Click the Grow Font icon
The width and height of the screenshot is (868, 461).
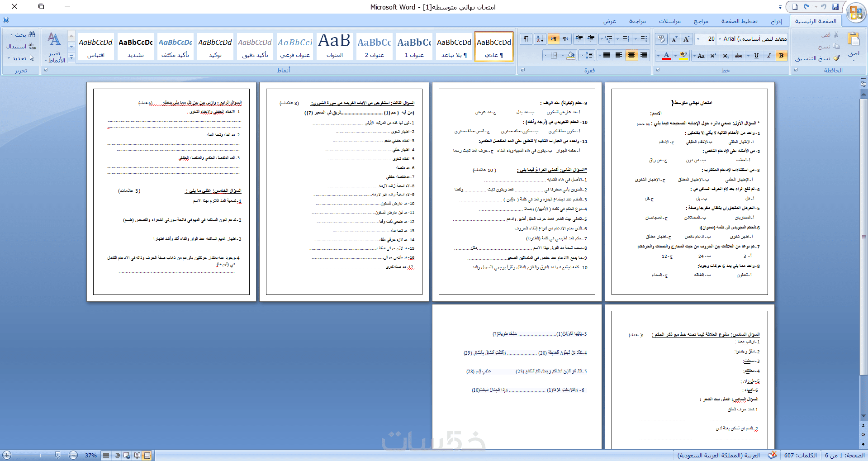687,39
